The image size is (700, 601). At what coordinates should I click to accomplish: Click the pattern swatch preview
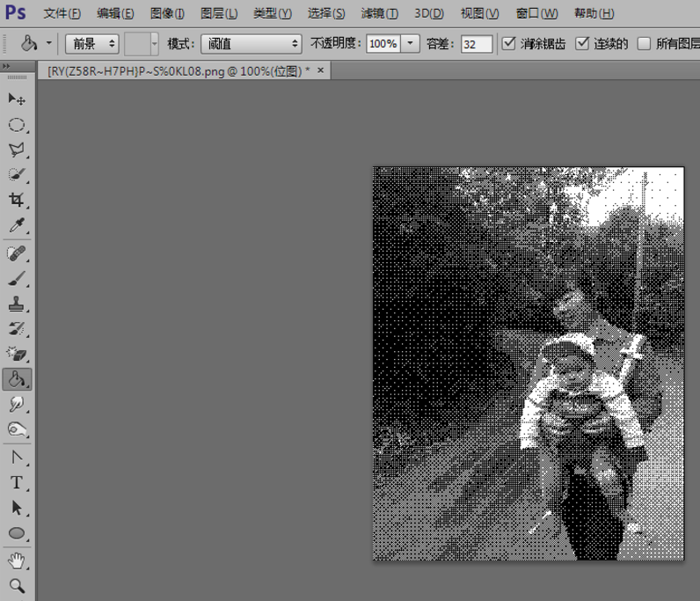pos(137,44)
